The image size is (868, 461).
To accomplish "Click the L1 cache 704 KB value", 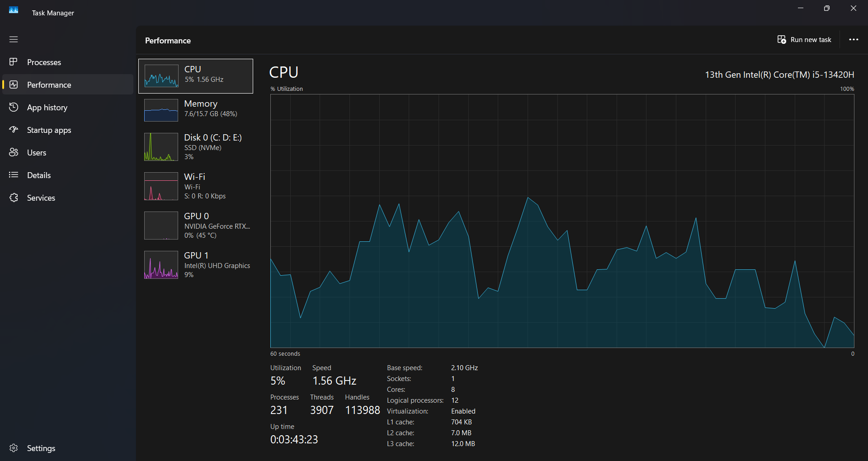I will (x=462, y=422).
